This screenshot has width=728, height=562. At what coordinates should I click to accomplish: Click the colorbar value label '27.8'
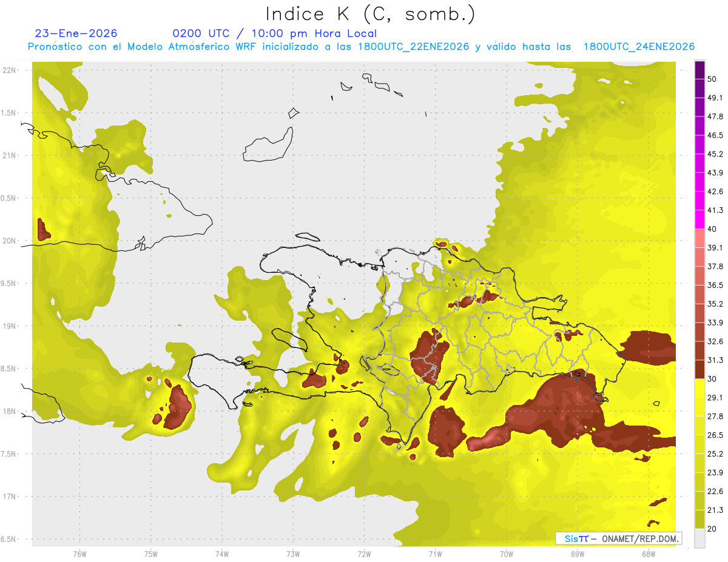pyautogui.click(x=715, y=416)
